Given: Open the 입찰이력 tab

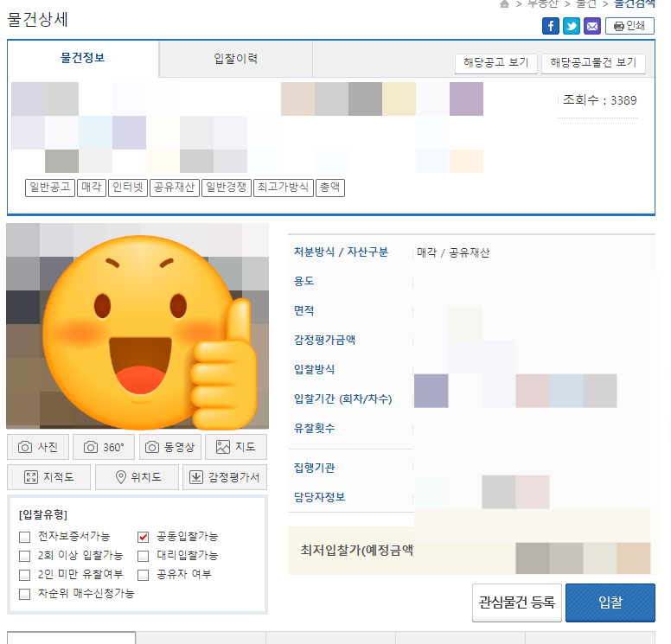Looking at the screenshot, I should tap(236, 59).
